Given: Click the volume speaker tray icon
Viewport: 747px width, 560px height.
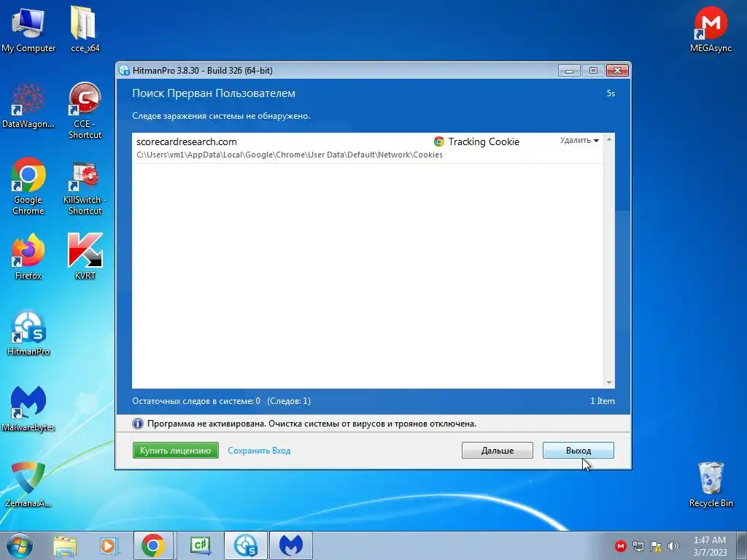Looking at the screenshot, I should pos(673,546).
